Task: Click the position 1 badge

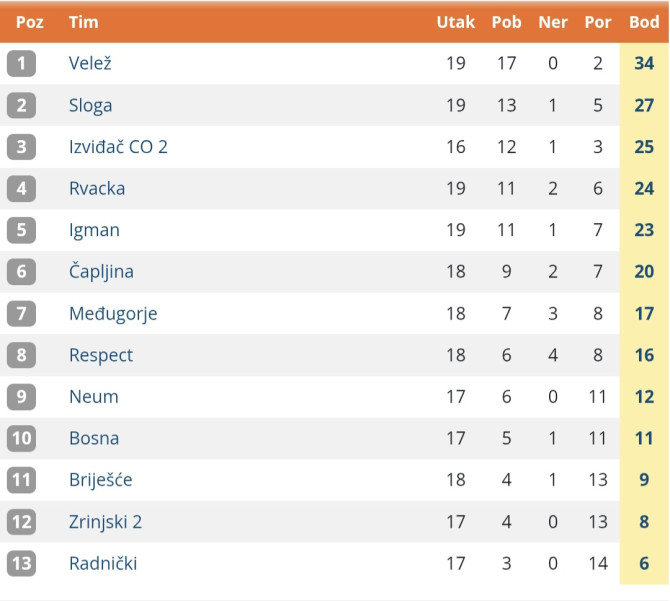Action: (21, 64)
